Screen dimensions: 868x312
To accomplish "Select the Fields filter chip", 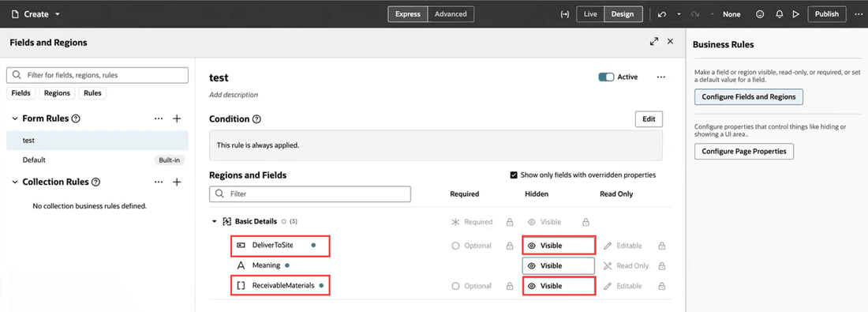I will coord(21,93).
